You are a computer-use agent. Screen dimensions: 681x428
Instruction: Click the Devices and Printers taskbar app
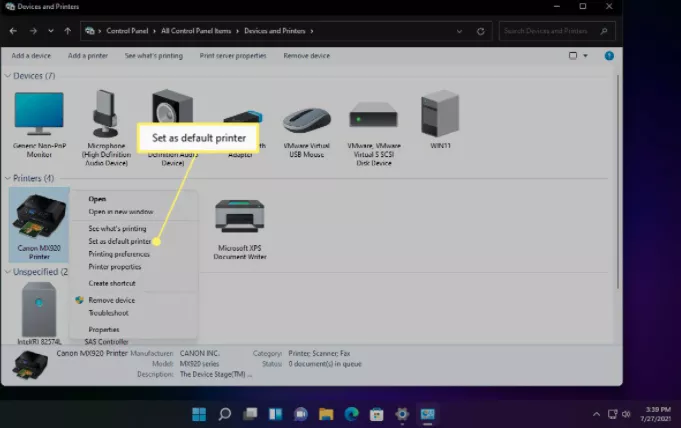pyautogui.click(x=427, y=414)
